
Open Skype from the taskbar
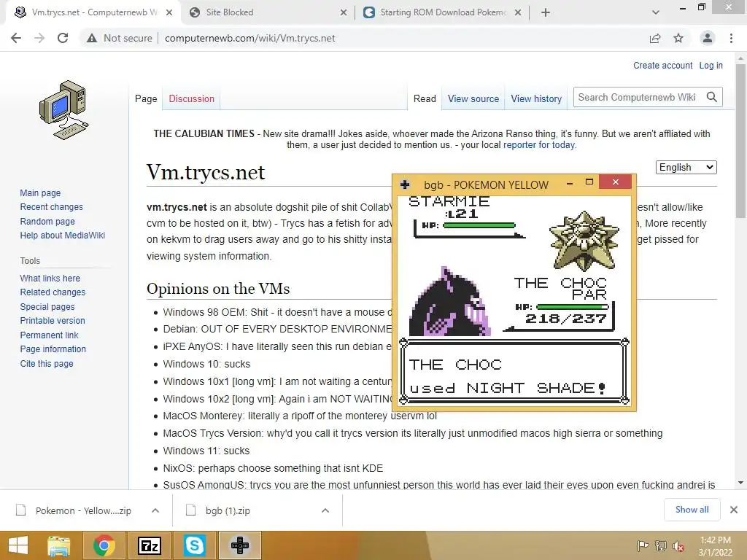pos(194,545)
